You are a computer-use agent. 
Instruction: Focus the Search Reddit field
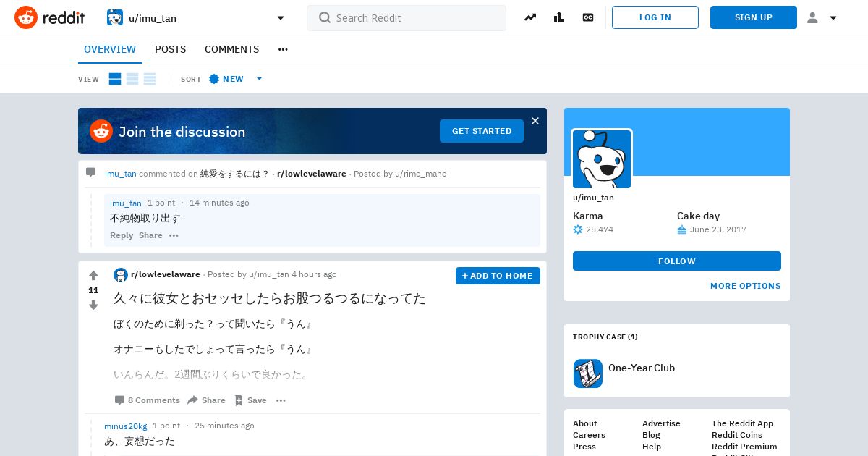click(407, 18)
